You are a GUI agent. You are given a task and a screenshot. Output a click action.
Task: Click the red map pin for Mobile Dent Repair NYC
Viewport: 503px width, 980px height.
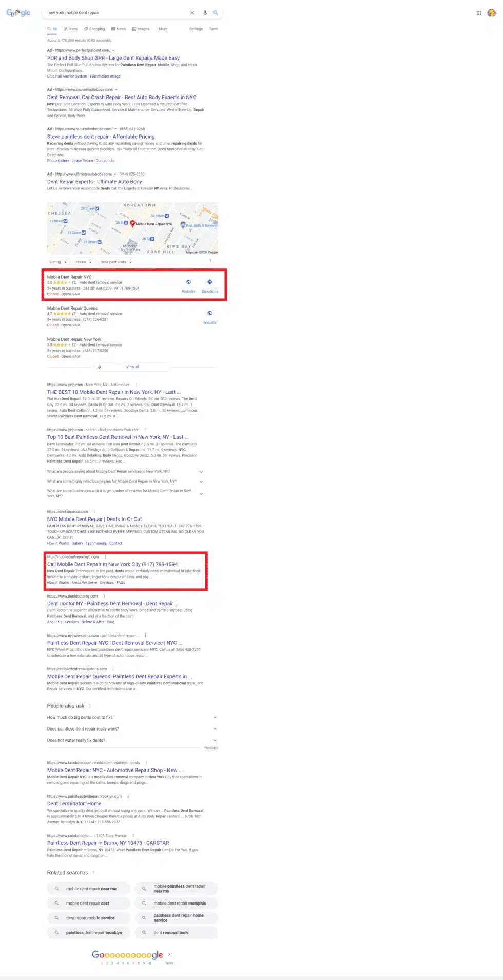132,223
